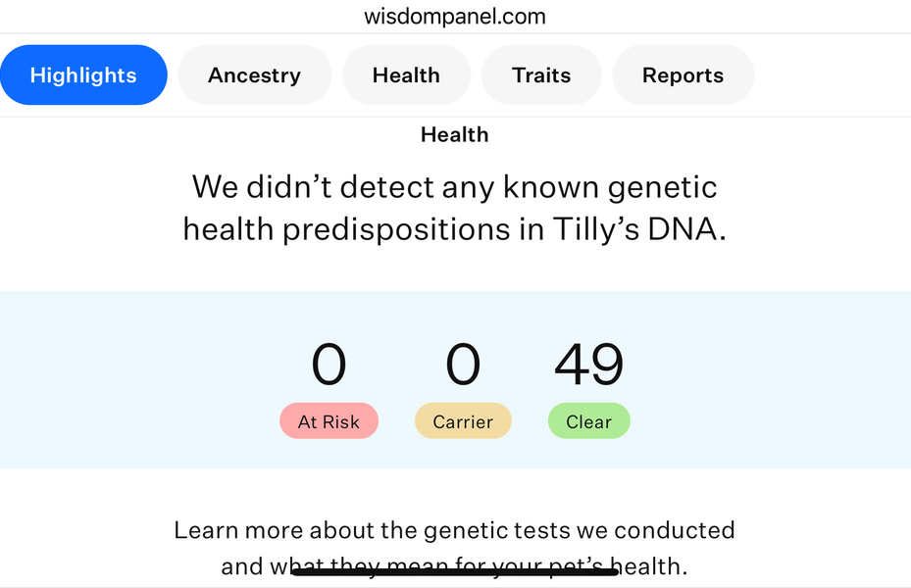Open the Health tab
The width and height of the screenshot is (911, 588).
406,74
